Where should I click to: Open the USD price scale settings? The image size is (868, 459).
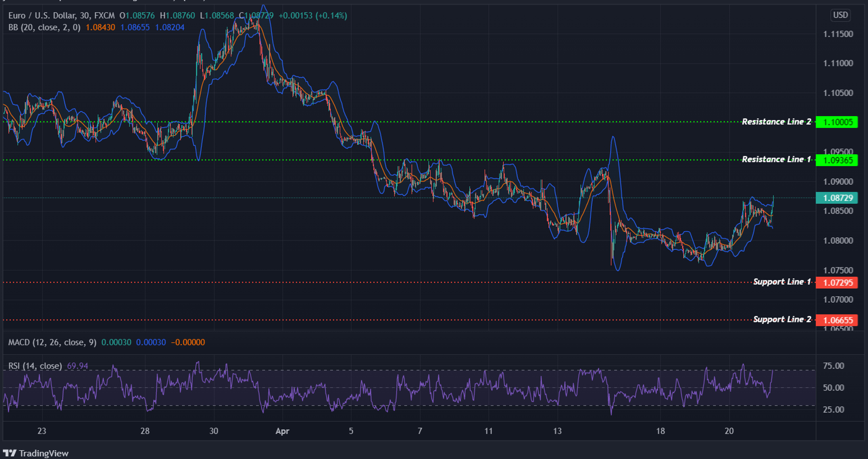[x=840, y=15]
